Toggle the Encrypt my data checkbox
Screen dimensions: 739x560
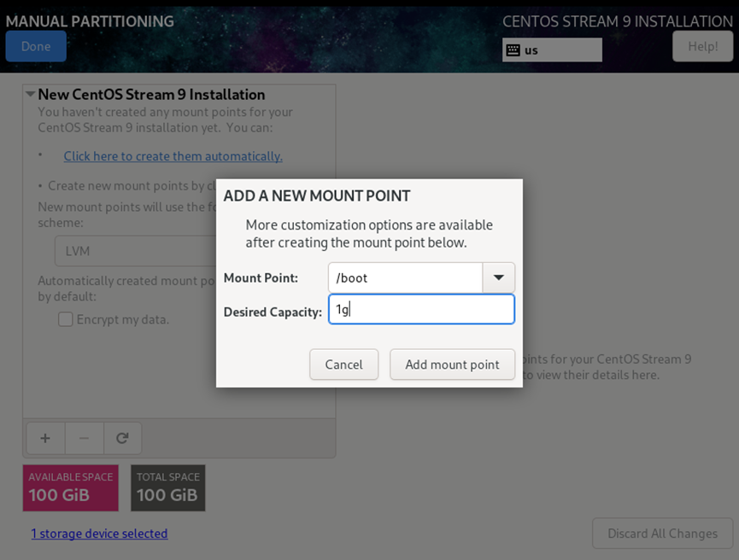click(66, 319)
